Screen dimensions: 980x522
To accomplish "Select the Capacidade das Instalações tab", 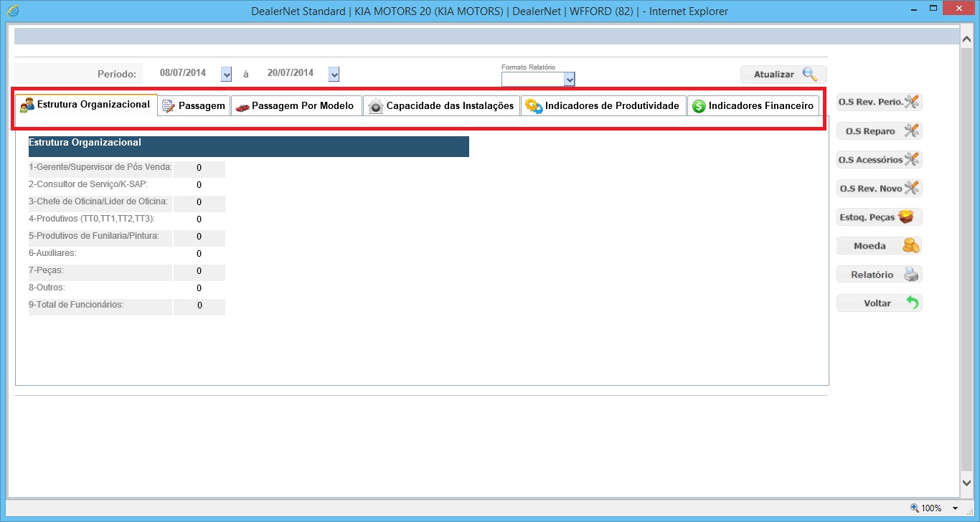I will 441,106.
